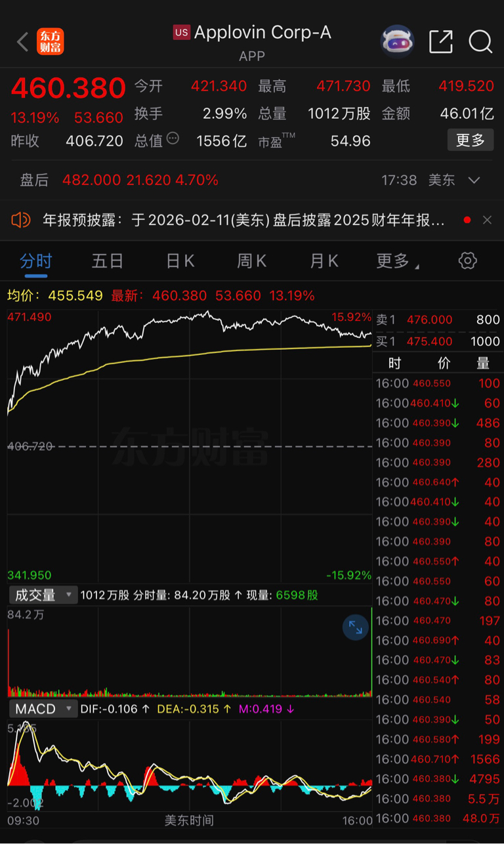Switch to the 五日 tab
Viewport: 504px width, 844px height.
click(x=107, y=261)
